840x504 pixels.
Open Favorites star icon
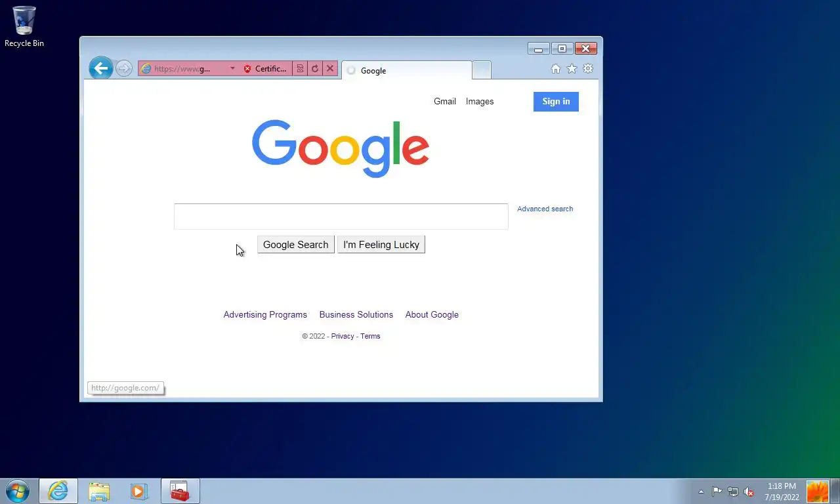click(572, 69)
